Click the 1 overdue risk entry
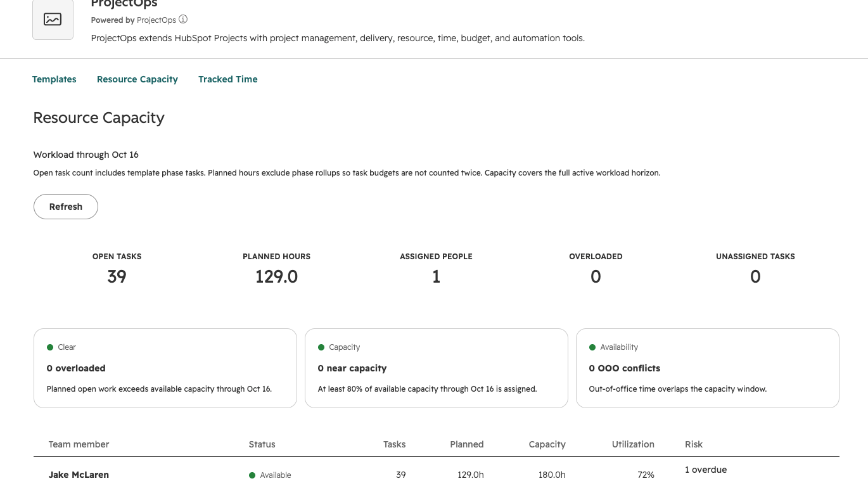Viewport: 868px width, 488px height. tap(706, 470)
